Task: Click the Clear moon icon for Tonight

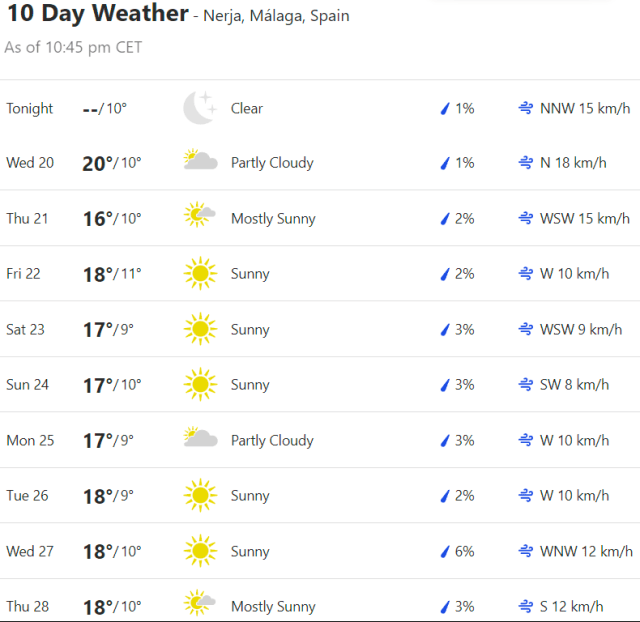Action: [199, 108]
